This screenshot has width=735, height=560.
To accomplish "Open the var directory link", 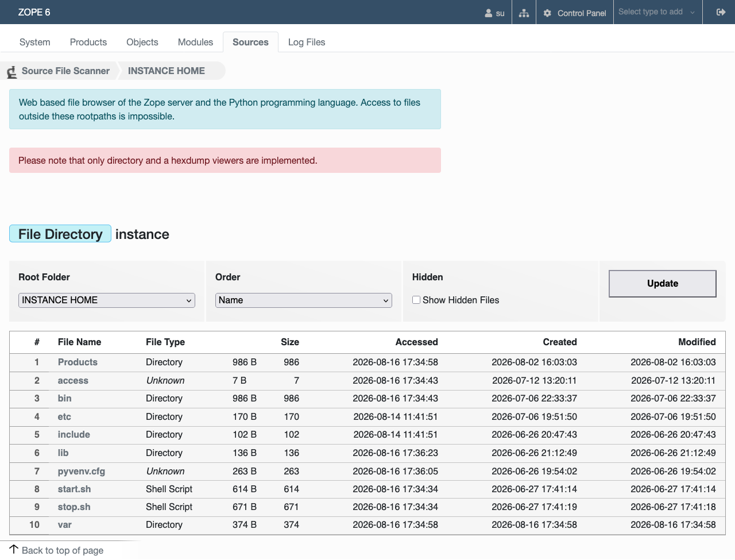I will tap(65, 525).
